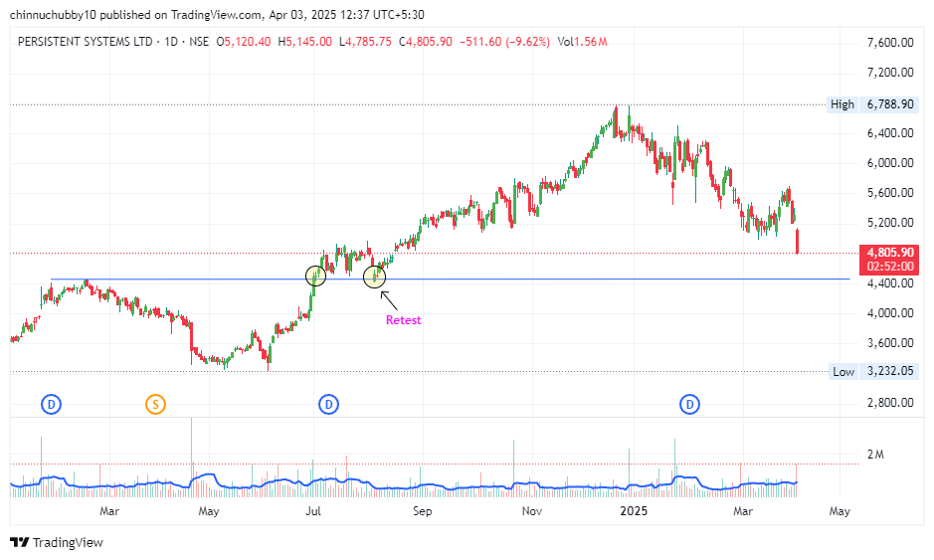The height and width of the screenshot is (560, 934).
Task: Click the Mar label right of 2025 on time axis
Action: tap(743, 511)
